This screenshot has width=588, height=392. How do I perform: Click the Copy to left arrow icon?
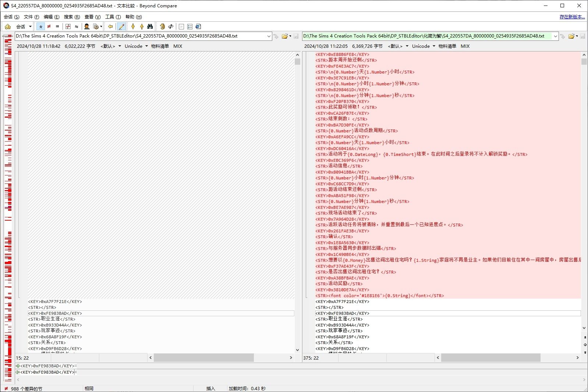(x=110, y=26)
